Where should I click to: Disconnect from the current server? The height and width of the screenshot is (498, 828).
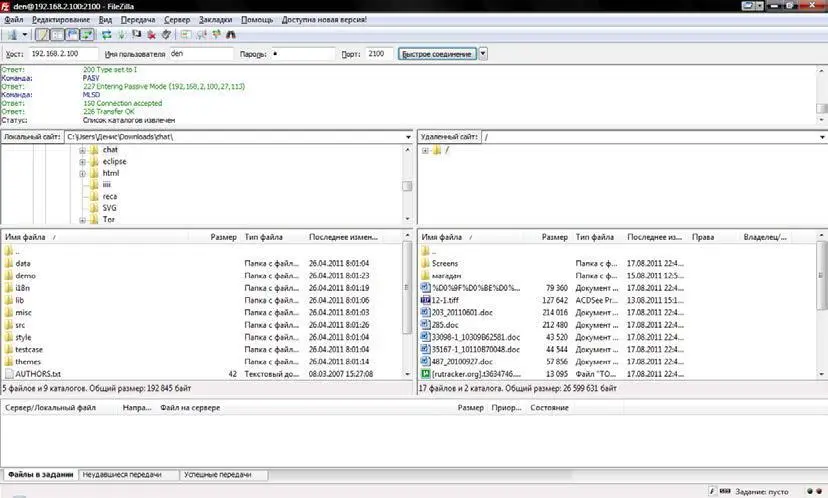[151, 35]
